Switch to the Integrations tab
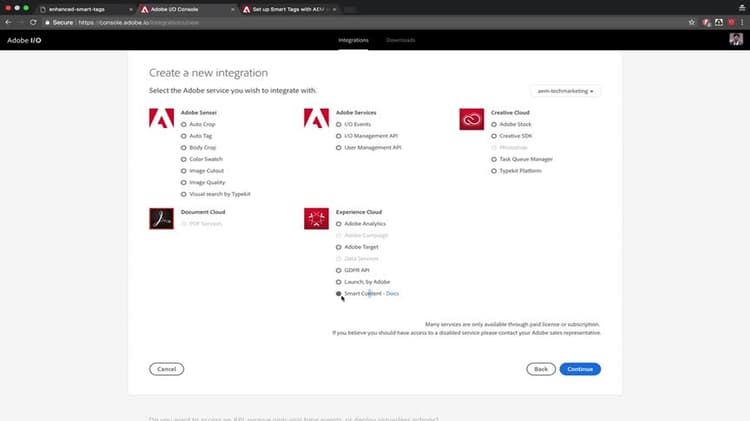 353,40
